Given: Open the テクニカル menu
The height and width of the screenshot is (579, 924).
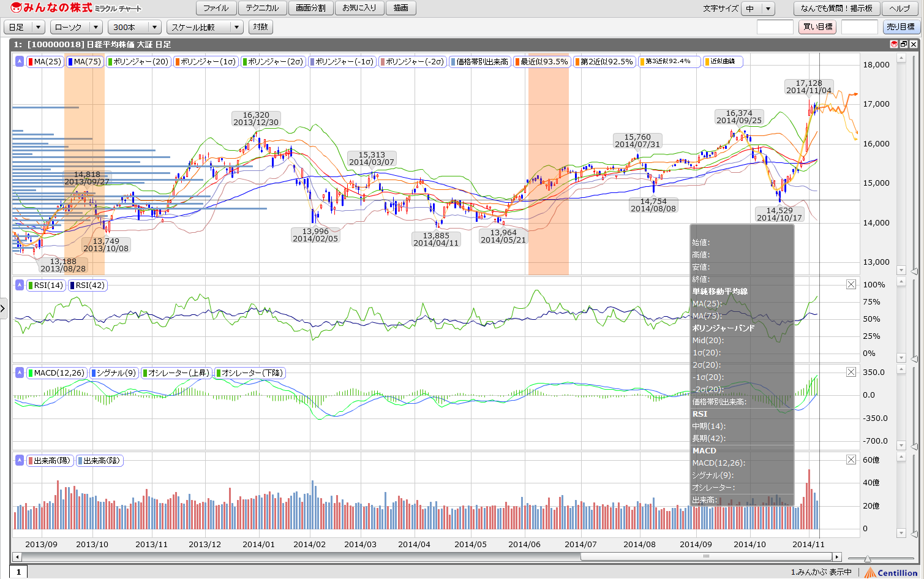Looking at the screenshot, I should coord(262,8).
